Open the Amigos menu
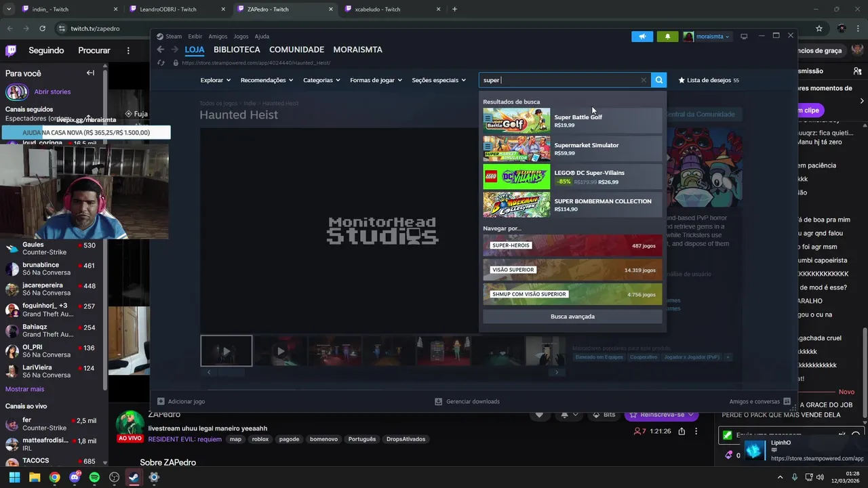Viewport: 868px width, 488px height. click(218, 37)
